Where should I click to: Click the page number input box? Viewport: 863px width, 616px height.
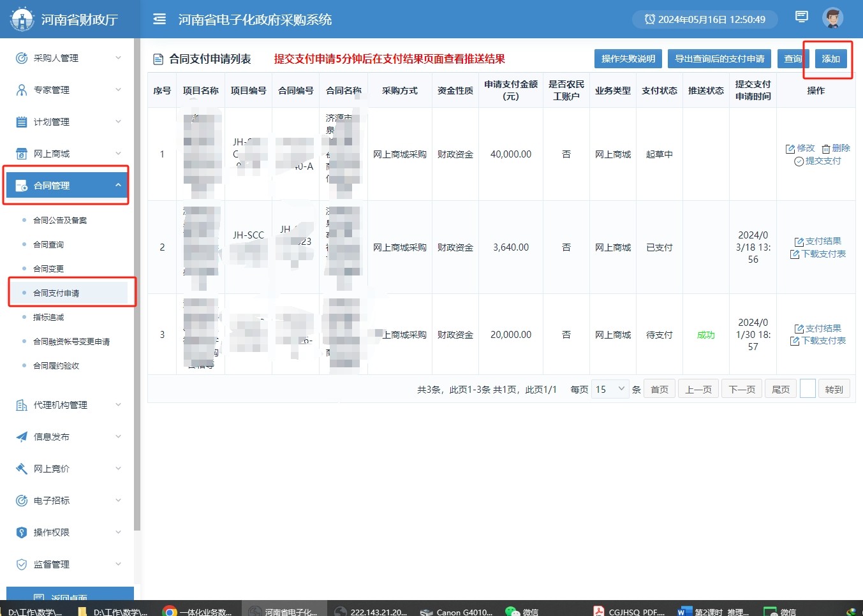[x=808, y=389]
